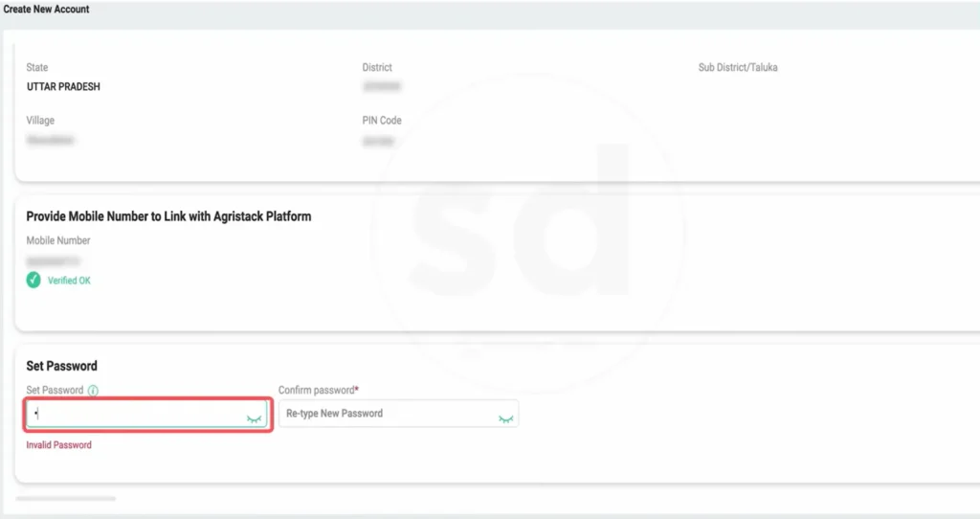This screenshot has height=519, width=980.
Task: Click the info icon beside Set Password label
Action: (93, 391)
